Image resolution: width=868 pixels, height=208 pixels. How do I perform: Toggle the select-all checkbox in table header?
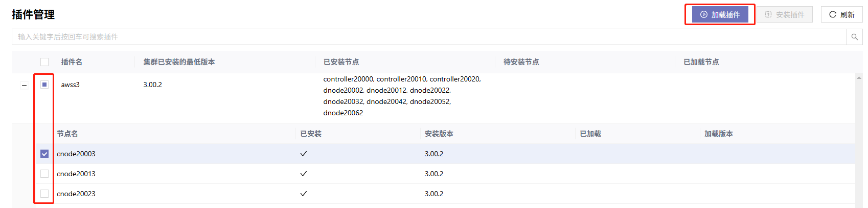point(44,62)
